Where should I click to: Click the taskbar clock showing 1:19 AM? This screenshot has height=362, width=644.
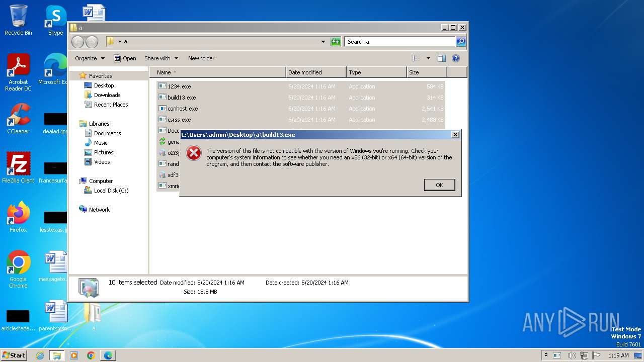point(618,355)
